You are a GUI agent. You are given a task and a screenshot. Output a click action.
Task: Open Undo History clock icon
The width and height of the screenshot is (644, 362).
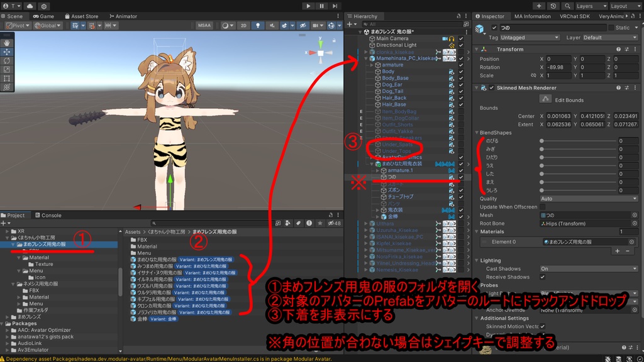pyautogui.click(x=553, y=6)
